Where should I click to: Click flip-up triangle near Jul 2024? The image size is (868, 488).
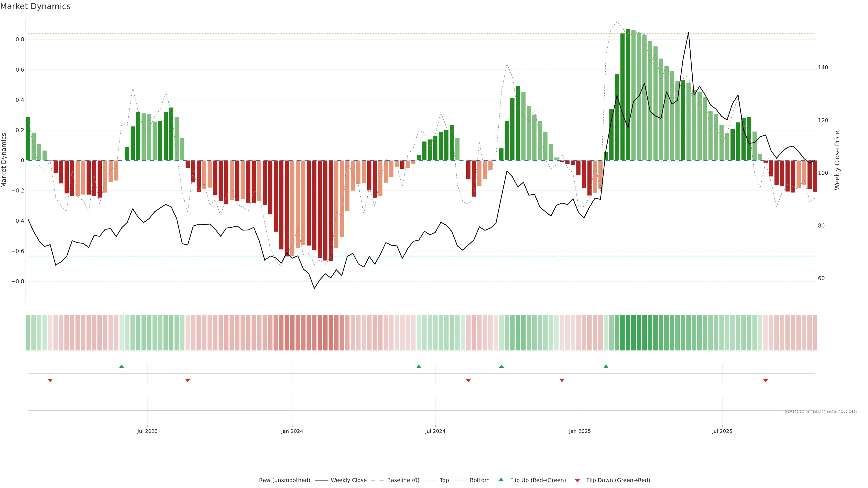(x=418, y=366)
